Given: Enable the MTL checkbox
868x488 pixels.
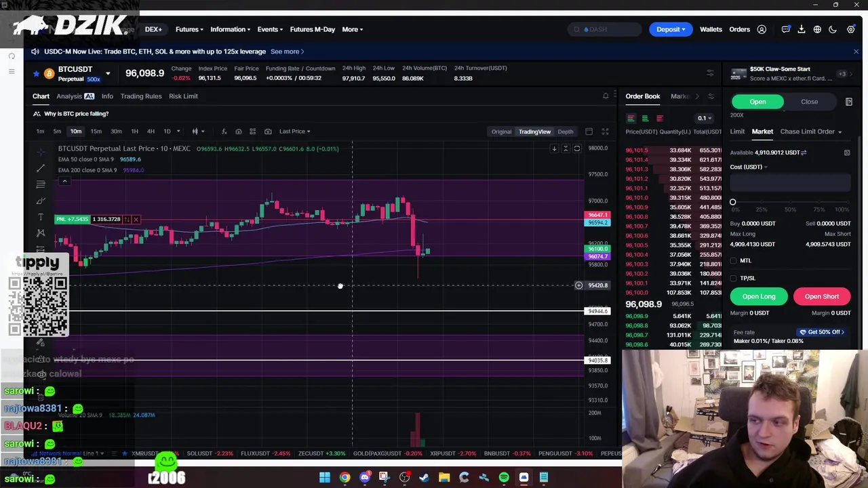Looking at the screenshot, I should [733, 260].
